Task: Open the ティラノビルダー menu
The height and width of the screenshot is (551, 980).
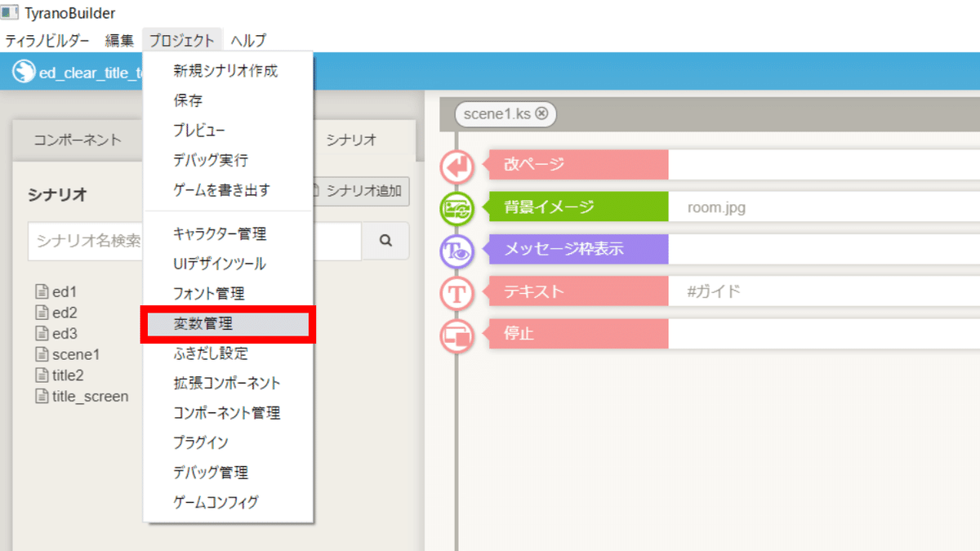Action: click(47, 40)
